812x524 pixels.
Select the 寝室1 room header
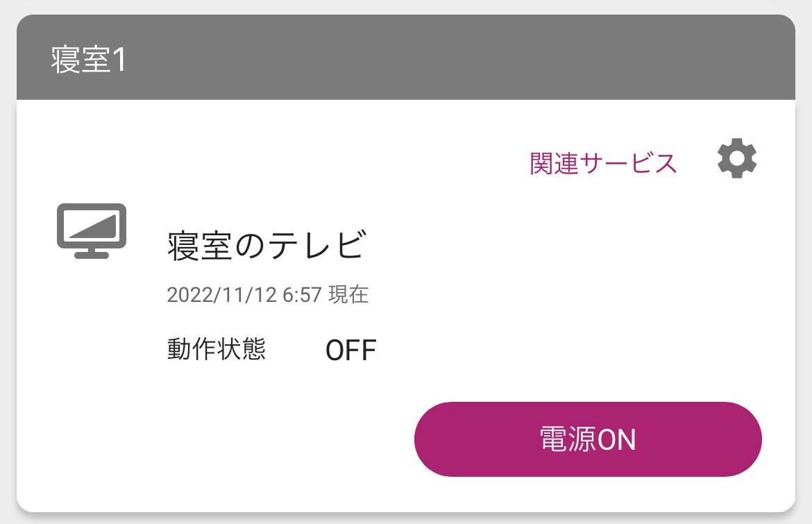click(x=89, y=60)
